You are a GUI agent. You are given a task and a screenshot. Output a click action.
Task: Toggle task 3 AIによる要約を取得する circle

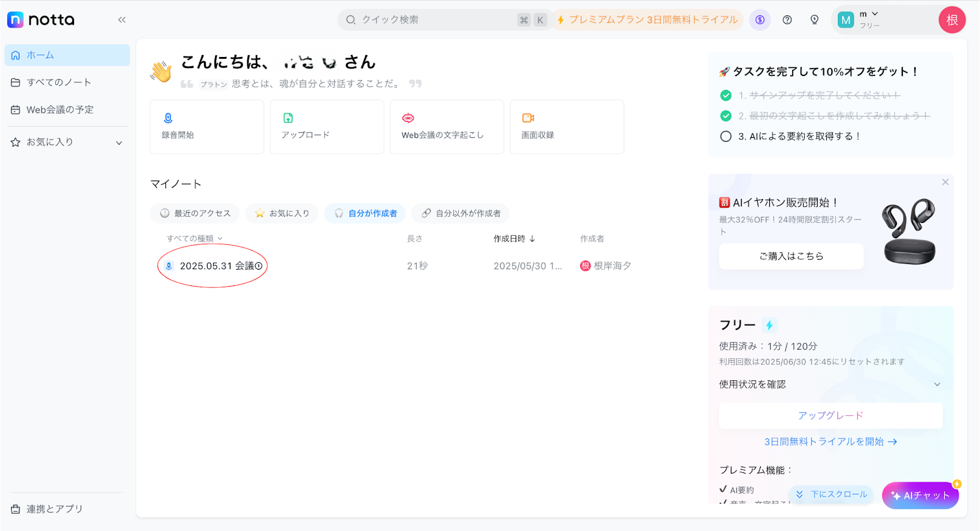(x=726, y=137)
